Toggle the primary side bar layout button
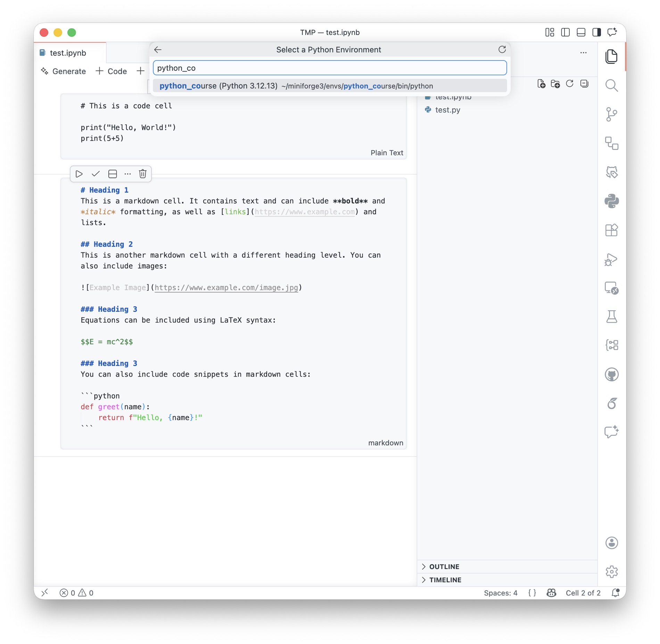This screenshot has height=644, width=660. coord(565,32)
